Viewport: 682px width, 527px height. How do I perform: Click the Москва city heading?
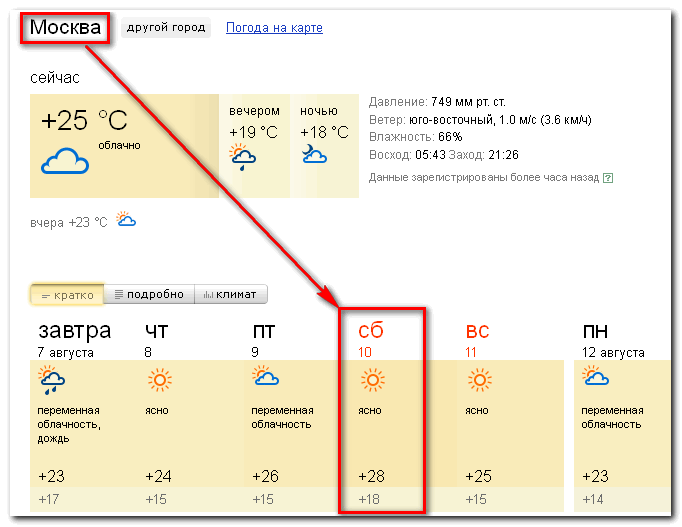(x=65, y=27)
